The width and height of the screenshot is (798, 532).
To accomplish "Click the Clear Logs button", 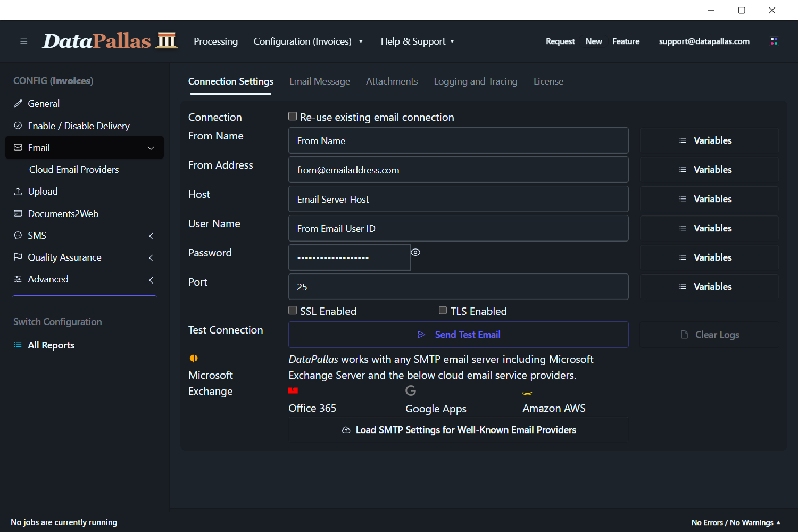I will tap(710, 335).
